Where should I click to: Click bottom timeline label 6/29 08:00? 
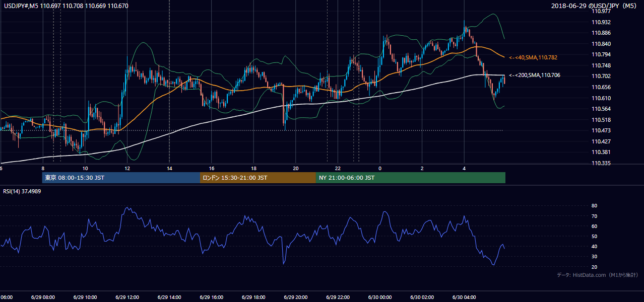(x=43, y=297)
